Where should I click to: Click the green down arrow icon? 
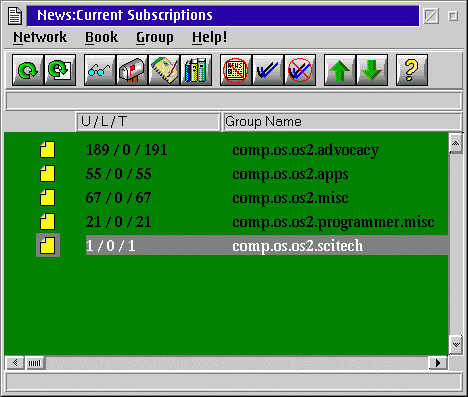click(372, 70)
